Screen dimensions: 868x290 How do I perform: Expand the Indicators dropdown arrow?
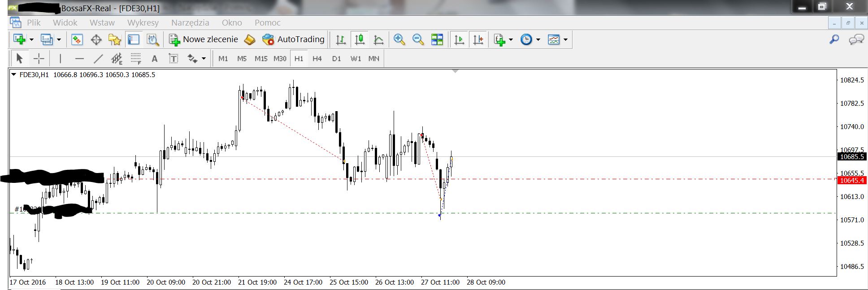511,40
